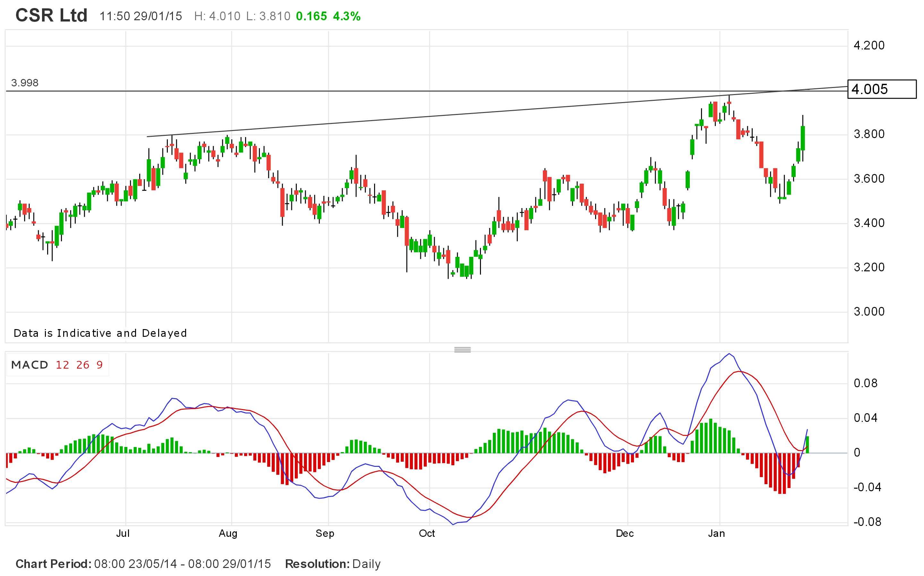
Task: Click the timestamp 11:50 29/01/15
Action: [x=141, y=16]
